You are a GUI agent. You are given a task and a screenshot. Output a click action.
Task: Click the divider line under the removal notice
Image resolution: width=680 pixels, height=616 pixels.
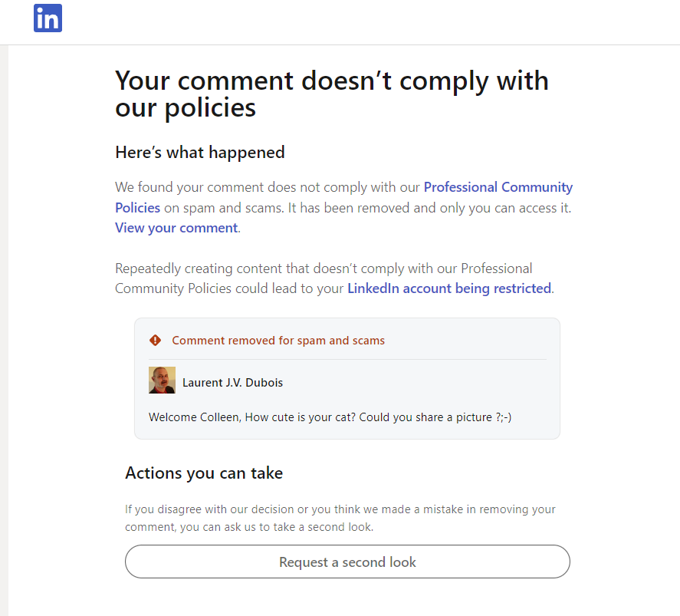347,359
